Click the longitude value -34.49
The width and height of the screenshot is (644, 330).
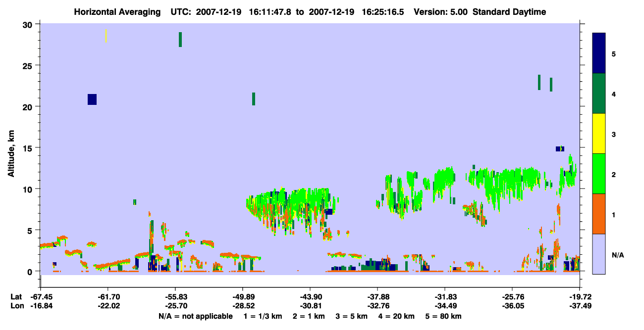445,306
